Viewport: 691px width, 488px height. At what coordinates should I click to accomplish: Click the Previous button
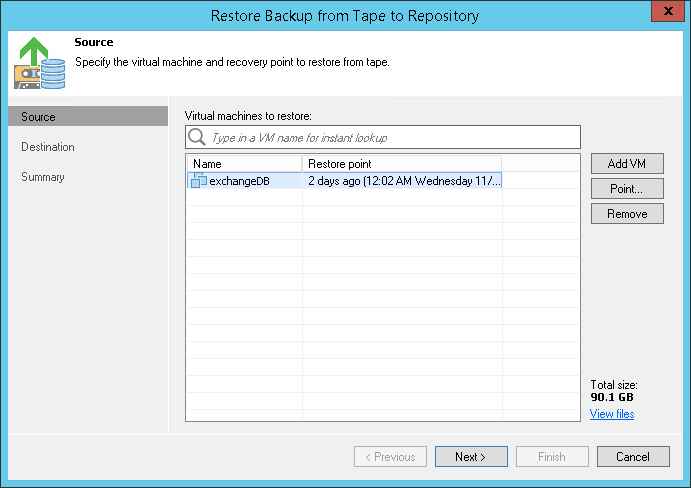click(389, 457)
